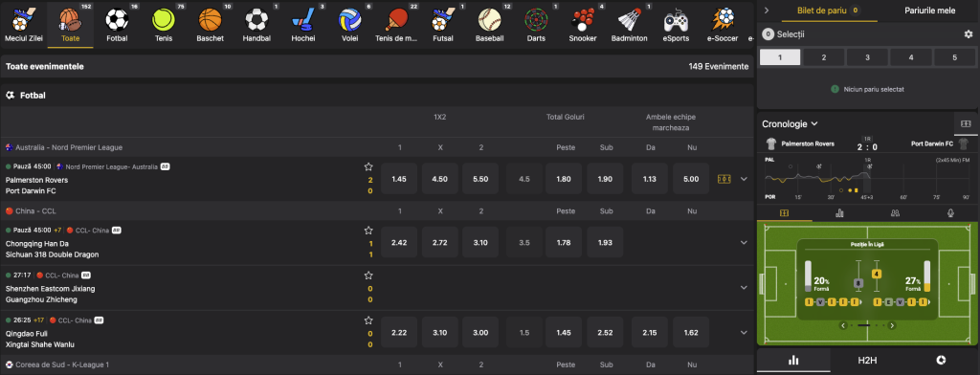Favorite the Qingdao Fuli match star

point(368,320)
